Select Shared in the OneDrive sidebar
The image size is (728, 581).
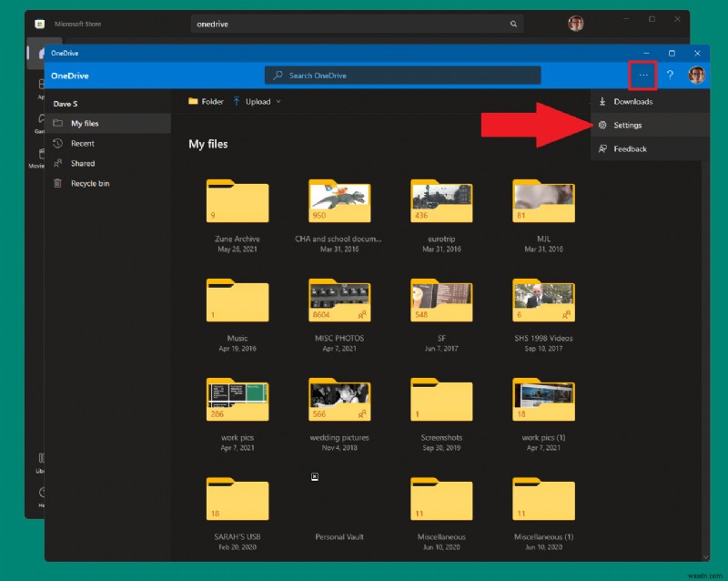pyautogui.click(x=83, y=163)
